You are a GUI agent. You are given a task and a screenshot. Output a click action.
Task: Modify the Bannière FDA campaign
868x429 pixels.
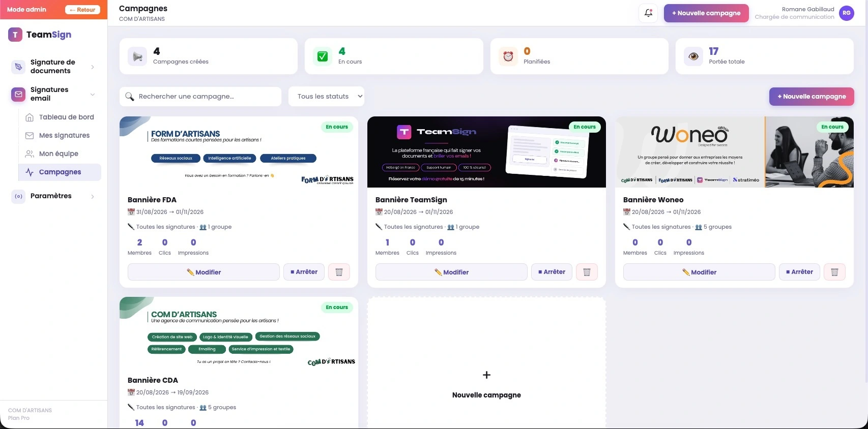pos(204,272)
